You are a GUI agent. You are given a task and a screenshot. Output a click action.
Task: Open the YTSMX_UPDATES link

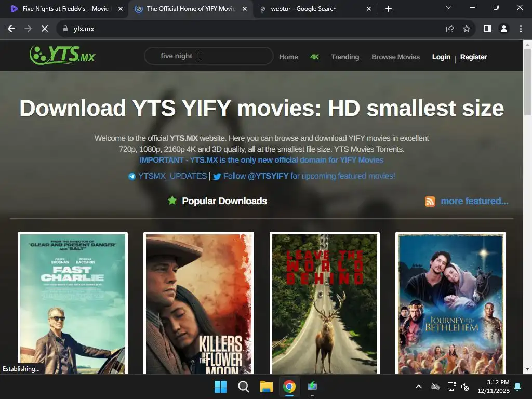(x=172, y=176)
